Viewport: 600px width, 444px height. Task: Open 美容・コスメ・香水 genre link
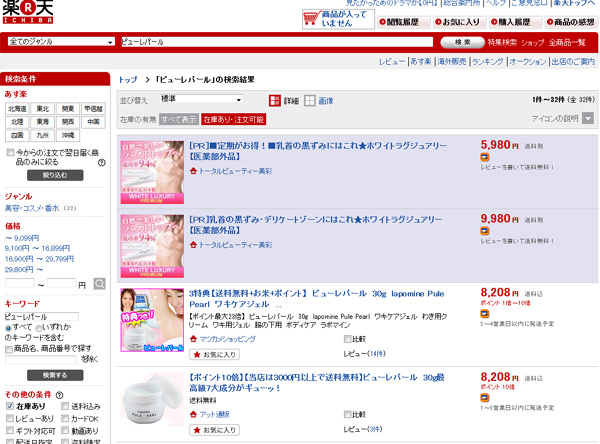[32, 208]
